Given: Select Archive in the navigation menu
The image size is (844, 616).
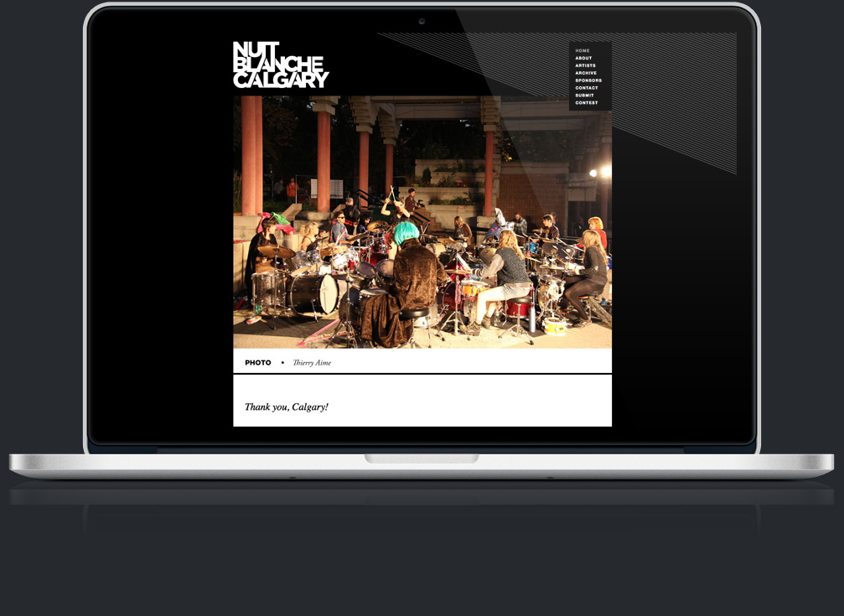Looking at the screenshot, I should click(x=586, y=73).
